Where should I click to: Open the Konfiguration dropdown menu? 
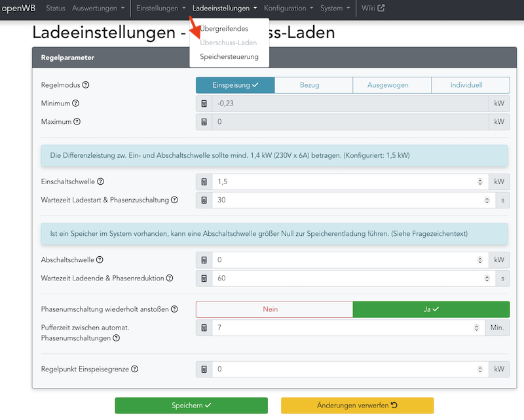pyautogui.click(x=289, y=9)
